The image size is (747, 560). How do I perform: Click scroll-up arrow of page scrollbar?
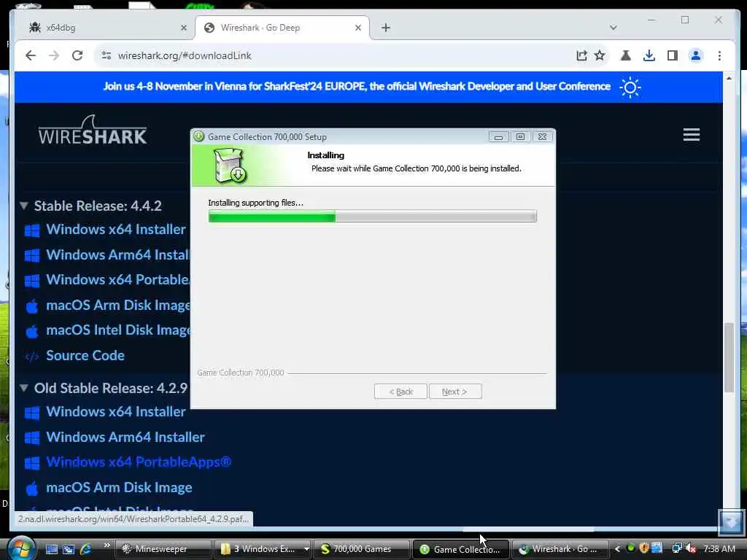729,78
